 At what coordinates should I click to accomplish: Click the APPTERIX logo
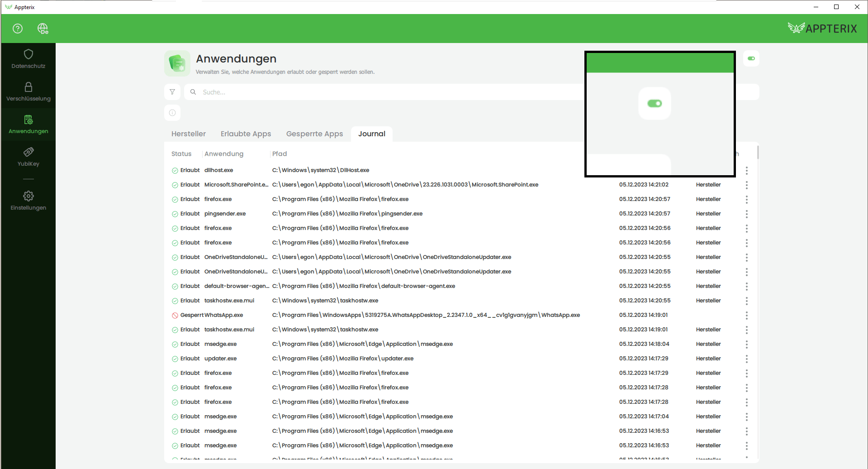[822, 28]
